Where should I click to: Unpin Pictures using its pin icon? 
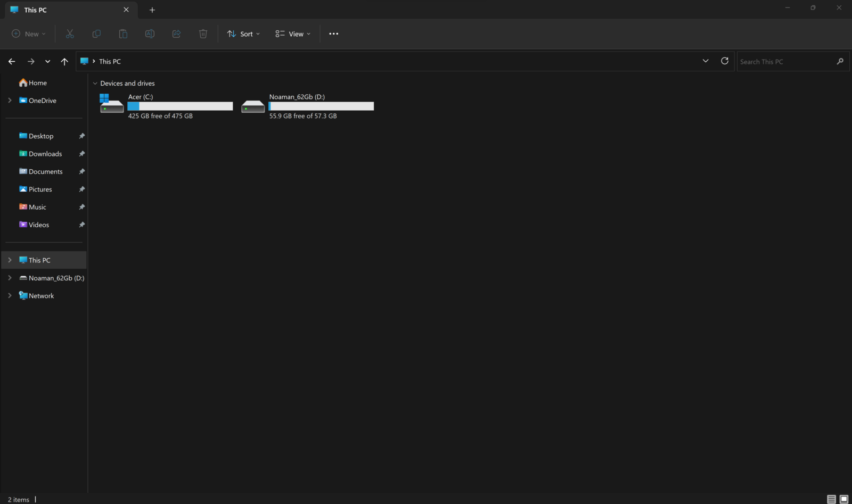81,189
